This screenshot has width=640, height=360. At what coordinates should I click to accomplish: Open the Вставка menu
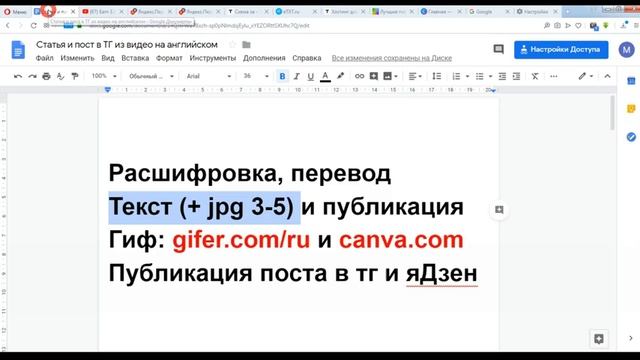135,58
